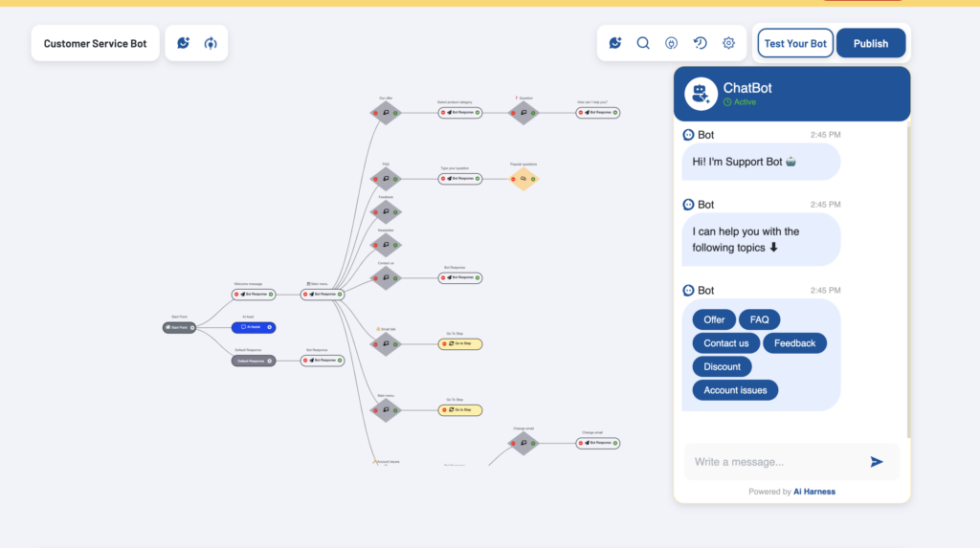This screenshot has width=980, height=548.
Task: Choose the Feedback quick reply
Action: [794, 343]
